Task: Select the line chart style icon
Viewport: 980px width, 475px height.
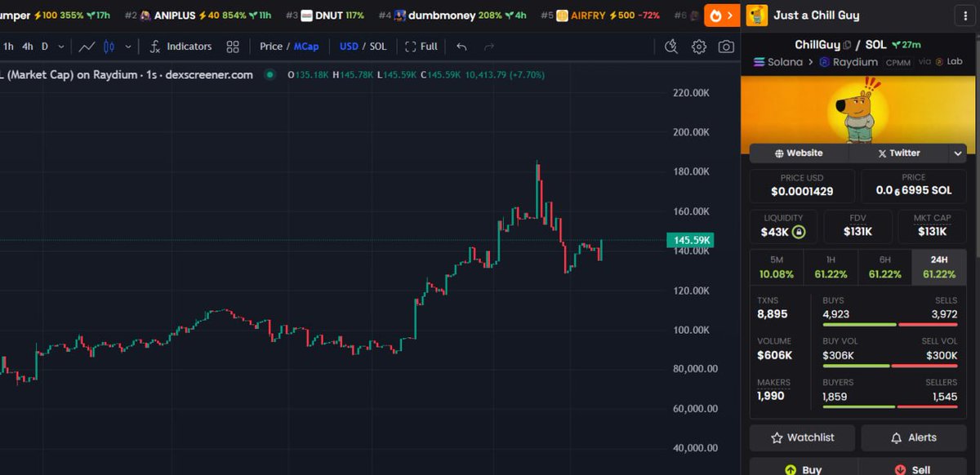Action: [87, 47]
